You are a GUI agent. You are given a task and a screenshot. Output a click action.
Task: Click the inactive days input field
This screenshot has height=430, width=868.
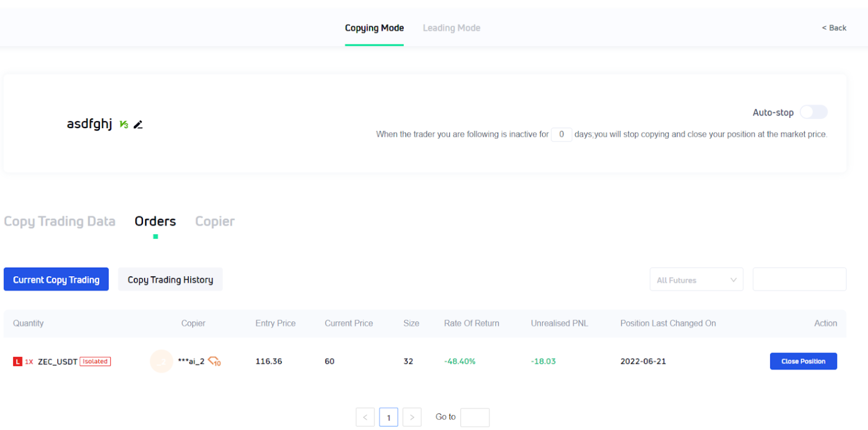[561, 134]
